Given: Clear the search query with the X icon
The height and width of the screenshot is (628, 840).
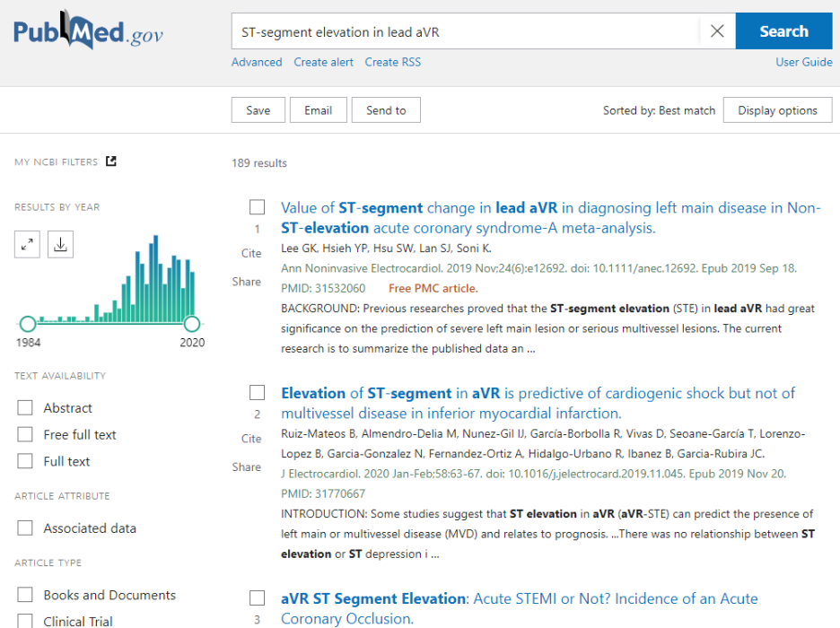Looking at the screenshot, I should [717, 31].
